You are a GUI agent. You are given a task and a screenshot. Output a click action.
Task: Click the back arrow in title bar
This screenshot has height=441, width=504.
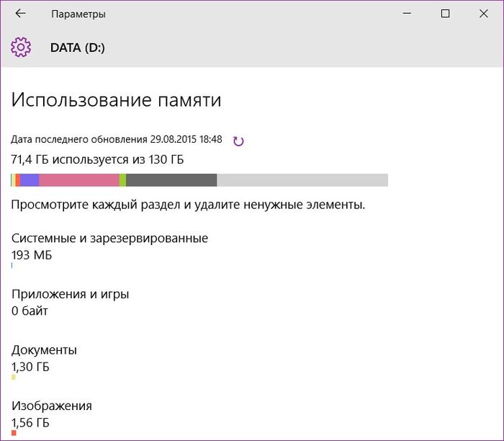[20, 14]
